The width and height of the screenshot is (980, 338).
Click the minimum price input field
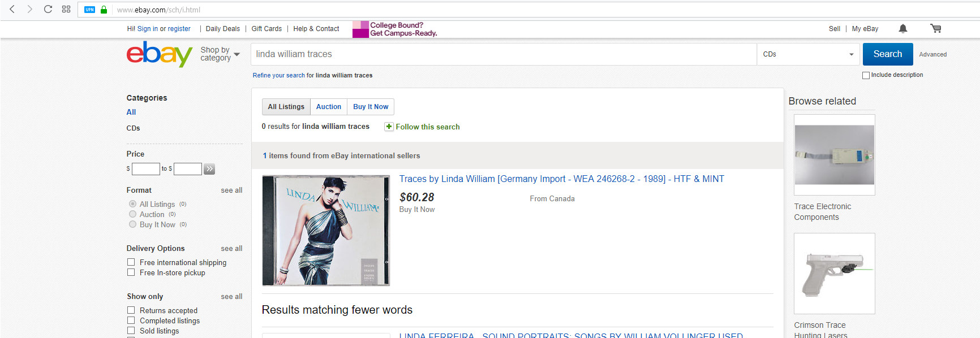pos(146,169)
